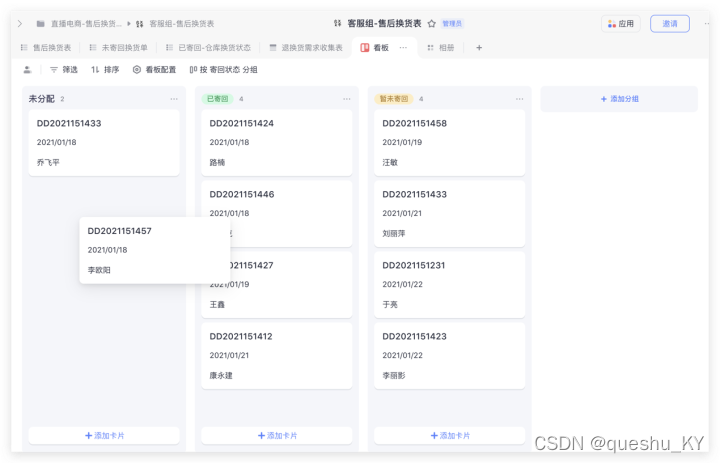Screen dimensions: 720x463
Task: Open the 排序 sort option
Action: pyautogui.click(x=105, y=70)
